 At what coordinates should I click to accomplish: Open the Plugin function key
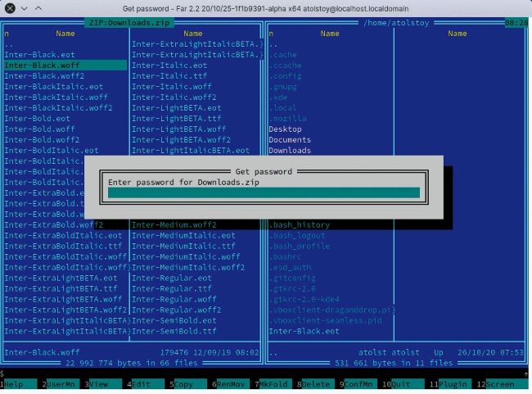coord(448,384)
